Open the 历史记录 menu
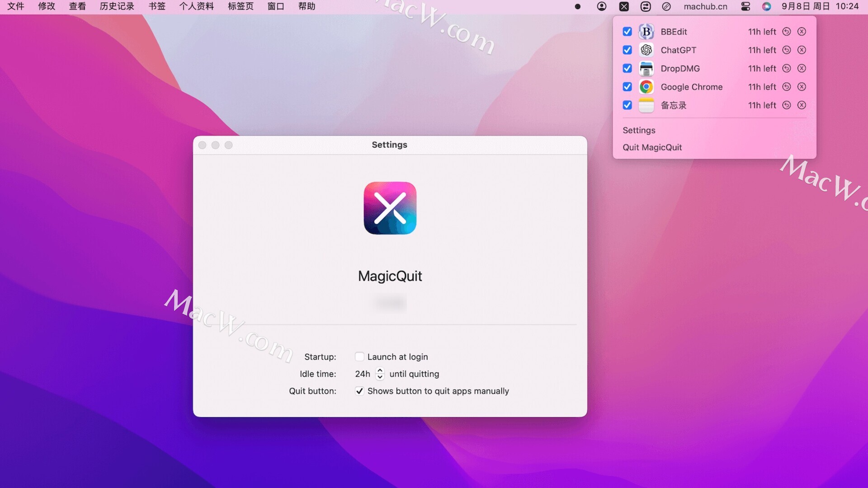 pos(117,6)
